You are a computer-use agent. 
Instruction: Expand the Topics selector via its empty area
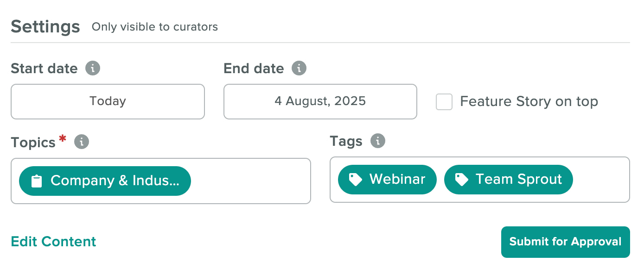coord(250,181)
